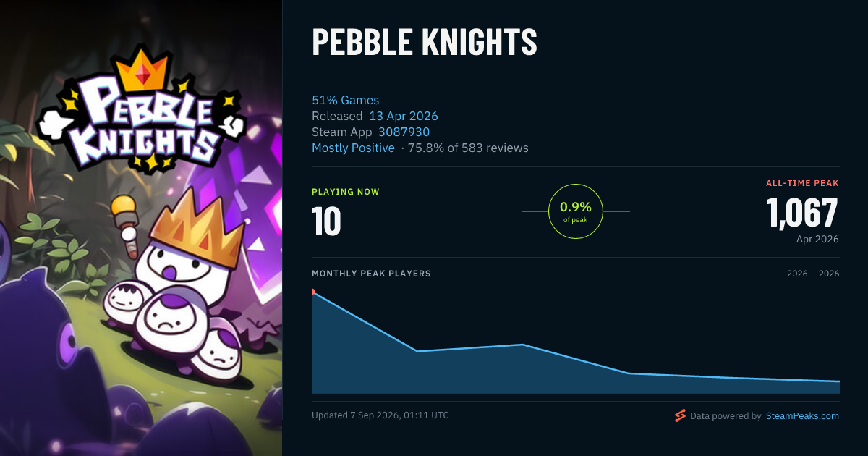Click the 51% Games link
Viewport: 868px width, 456px height.
tap(345, 100)
